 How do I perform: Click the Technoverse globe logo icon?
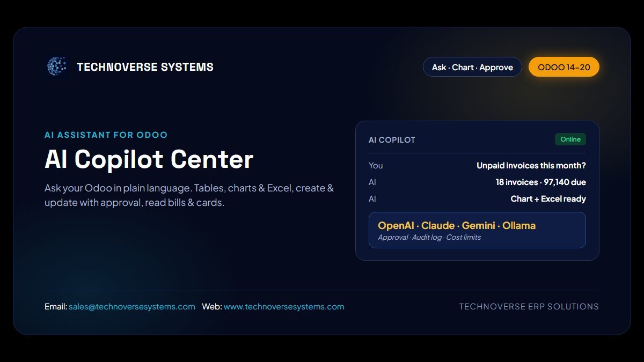click(57, 67)
